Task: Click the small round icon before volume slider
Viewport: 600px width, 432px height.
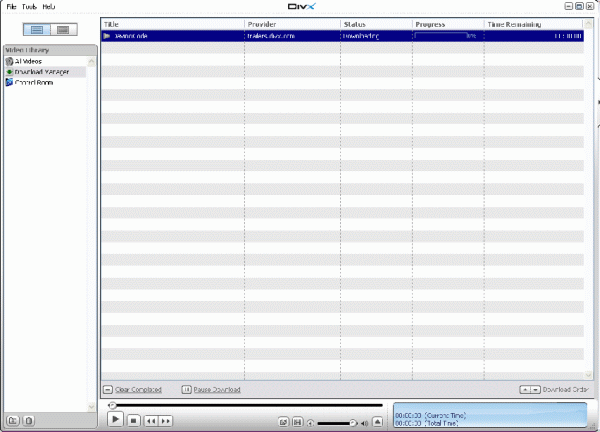Action: pos(310,423)
